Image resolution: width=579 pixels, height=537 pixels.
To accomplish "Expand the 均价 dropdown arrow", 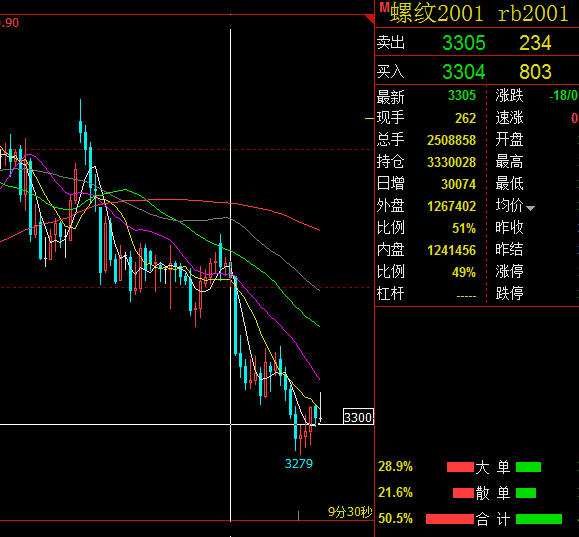I will 530,208.
